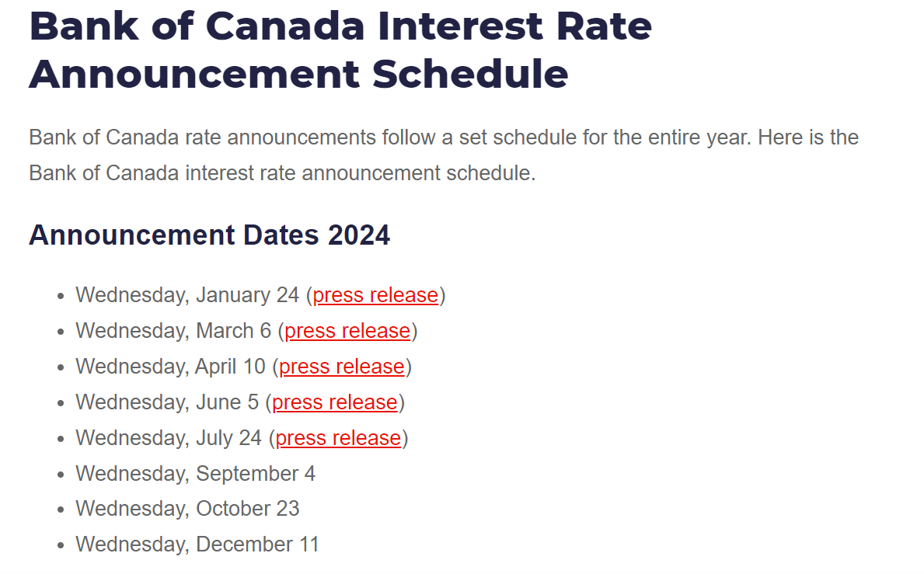Open the June 5 press release link
This screenshot has height=574, width=924.
335,402
